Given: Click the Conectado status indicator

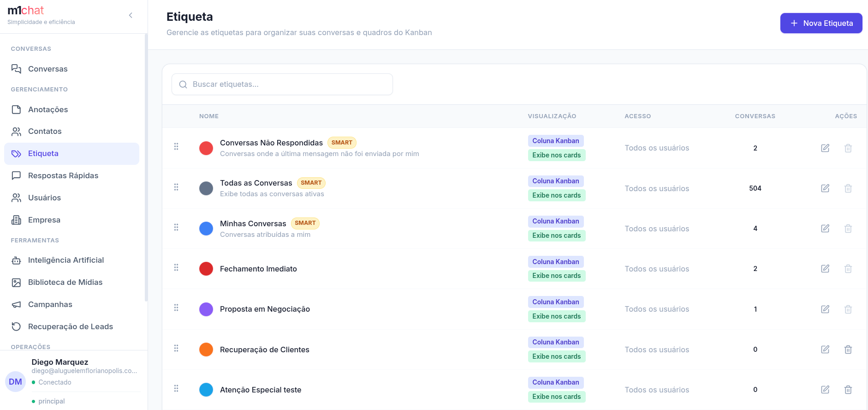Looking at the screenshot, I should pos(51,382).
